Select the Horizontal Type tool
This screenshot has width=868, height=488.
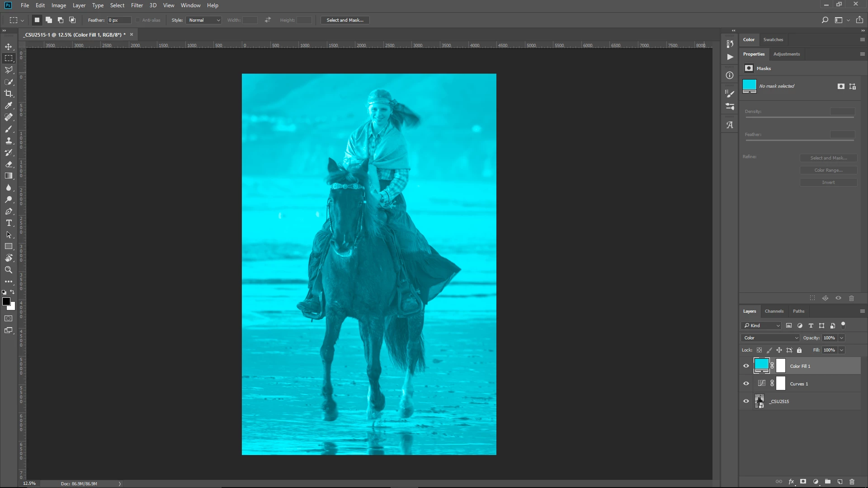[x=9, y=223]
